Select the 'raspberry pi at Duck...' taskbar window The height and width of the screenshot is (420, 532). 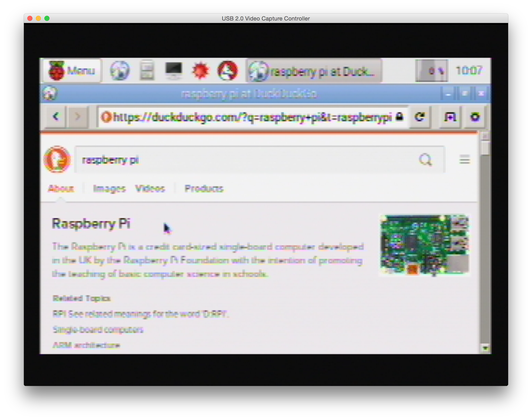[x=314, y=71]
